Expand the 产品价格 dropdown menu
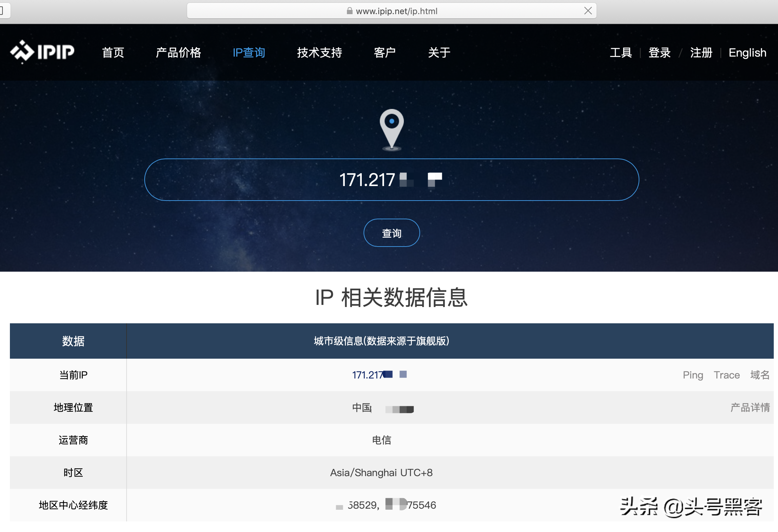Image resolution: width=778 pixels, height=532 pixels. pyautogui.click(x=179, y=51)
